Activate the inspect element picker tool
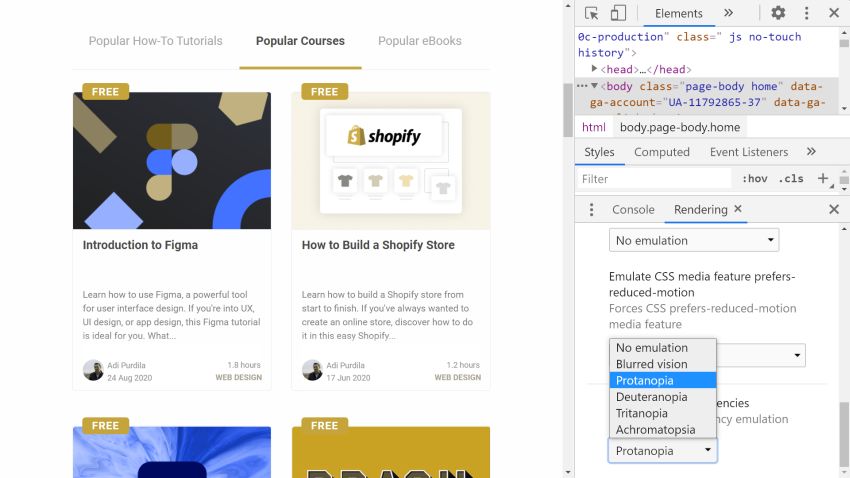This screenshot has width=850, height=478. [x=592, y=13]
